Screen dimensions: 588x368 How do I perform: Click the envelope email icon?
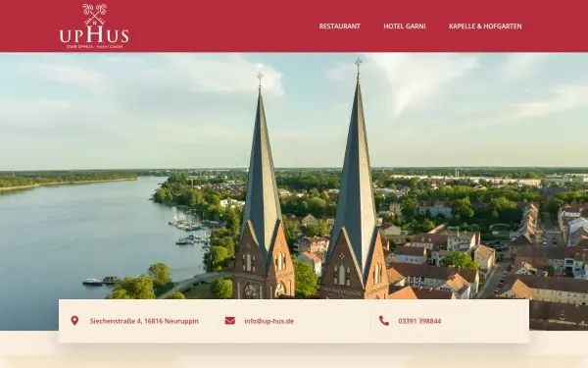click(x=230, y=321)
